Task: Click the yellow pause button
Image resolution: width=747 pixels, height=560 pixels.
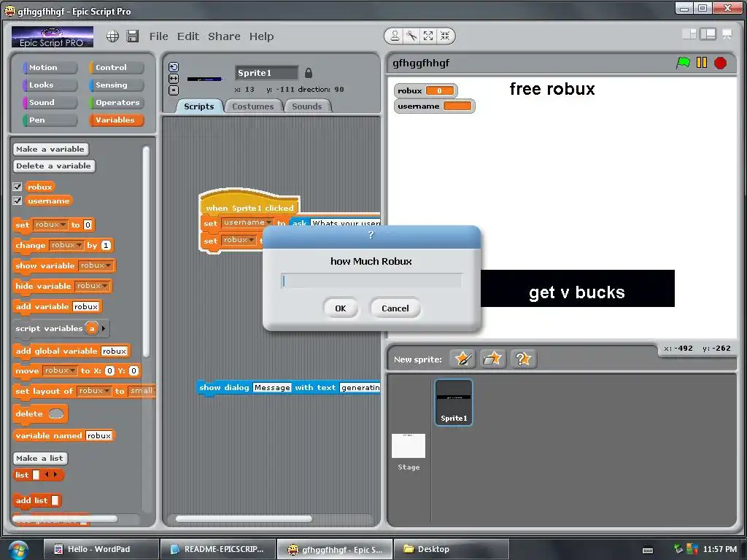Action: click(x=701, y=63)
